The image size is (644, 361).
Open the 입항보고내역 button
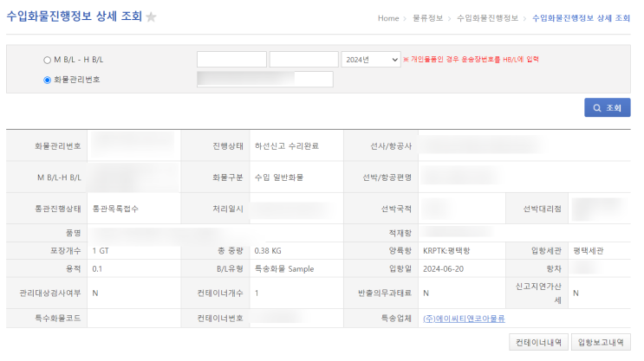(601, 342)
